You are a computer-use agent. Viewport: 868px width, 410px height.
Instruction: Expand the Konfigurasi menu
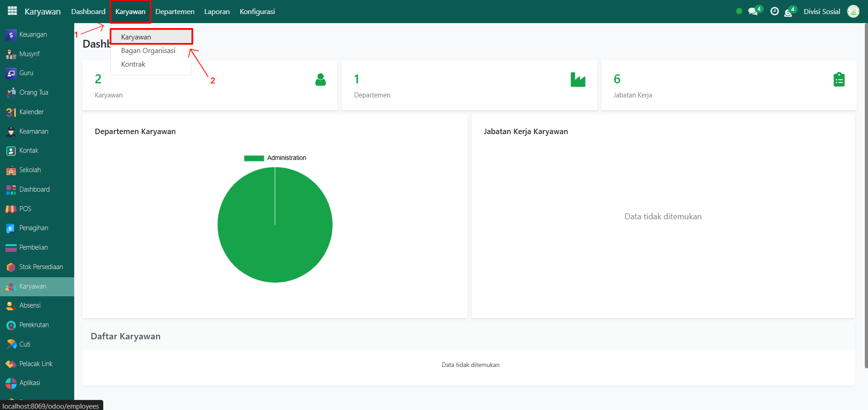click(x=257, y=12)
